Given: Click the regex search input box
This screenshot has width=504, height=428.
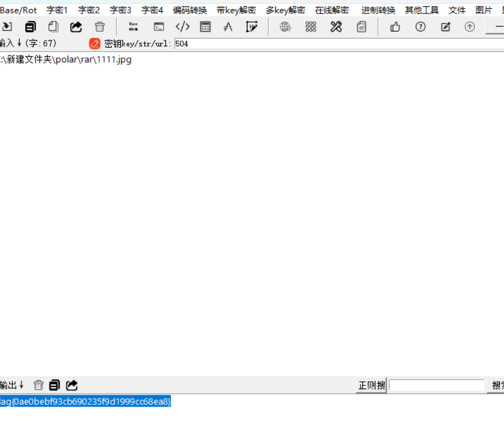Looking at the screenshot, I should [x=436, y=385].
